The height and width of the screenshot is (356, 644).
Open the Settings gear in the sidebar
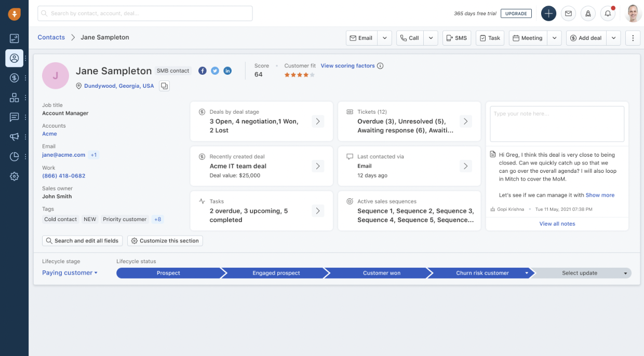[x=14, y=176]
